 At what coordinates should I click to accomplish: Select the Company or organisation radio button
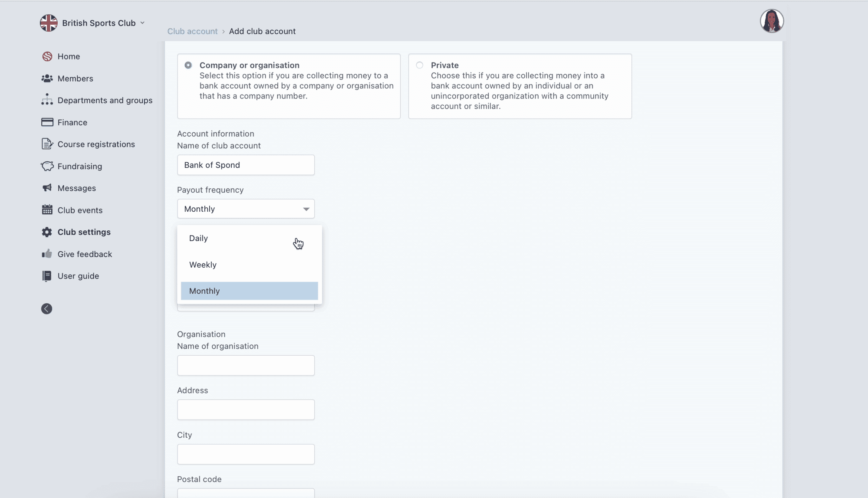(x=188, y=65)
